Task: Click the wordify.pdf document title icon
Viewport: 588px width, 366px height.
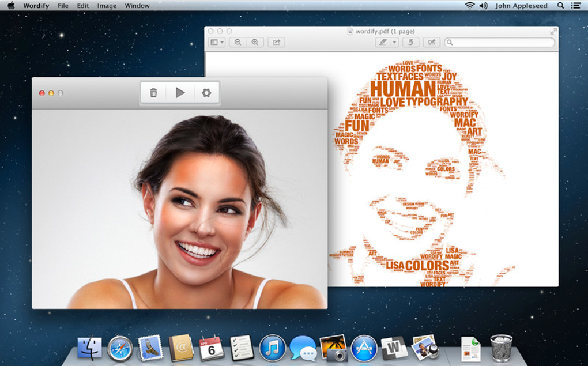Action: pyautogui.click(x=350, y=32)
